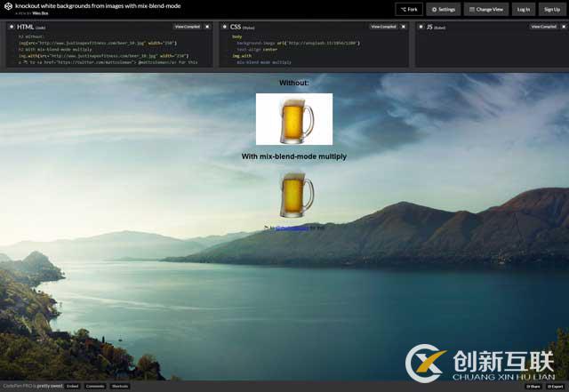Screen dimensions: 569x392
Task: Open CSS editor settings gear
Action: (225, 27)
